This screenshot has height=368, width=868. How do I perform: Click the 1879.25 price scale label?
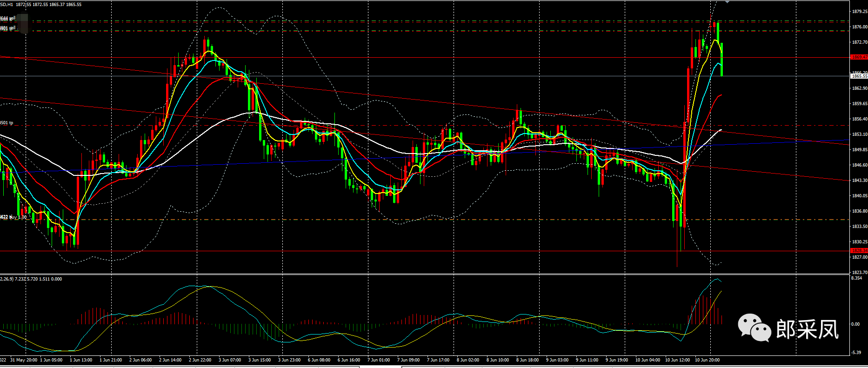859,12
